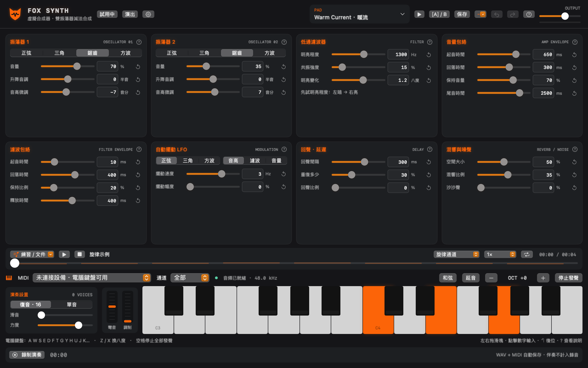The width and height of the screenshot is (588, 368).
Task: Click the 試用中 trial button
Action: pos(107,14)
